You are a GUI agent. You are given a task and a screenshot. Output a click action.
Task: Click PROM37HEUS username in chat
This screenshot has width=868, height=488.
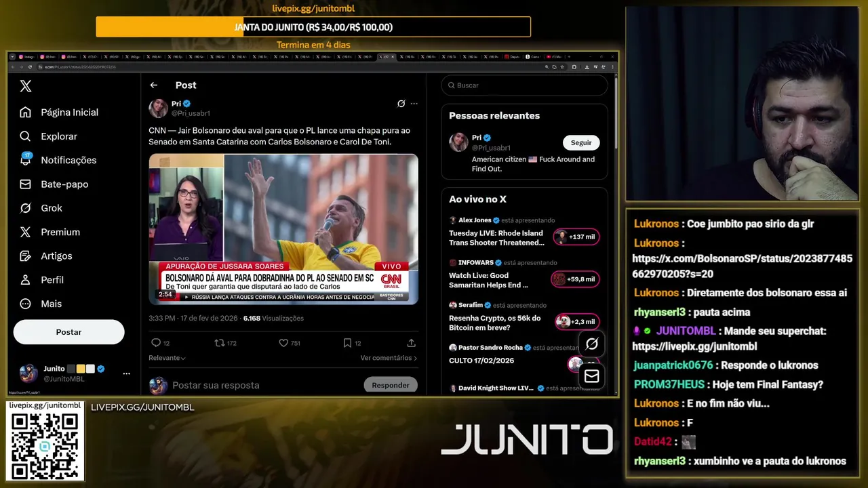tap(669, 384)
